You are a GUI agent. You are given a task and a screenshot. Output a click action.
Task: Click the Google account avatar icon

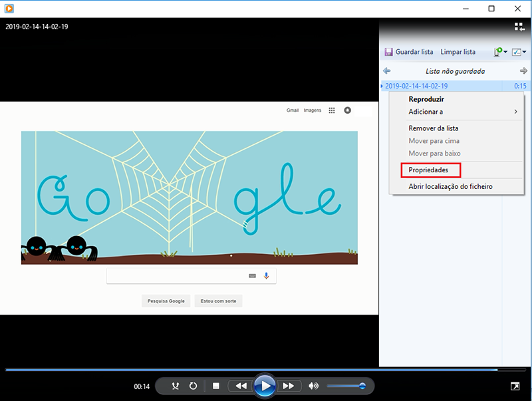[347, 110]
